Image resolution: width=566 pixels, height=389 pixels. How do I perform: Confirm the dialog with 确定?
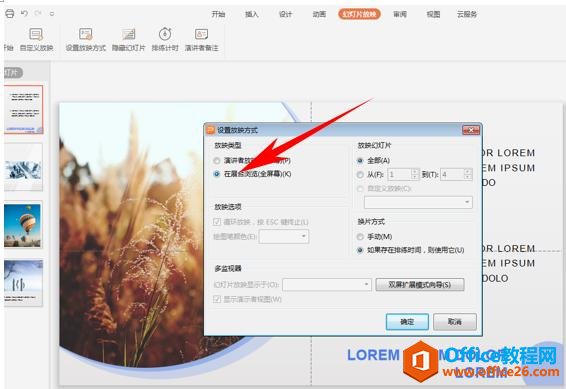[x=407, y=322]
